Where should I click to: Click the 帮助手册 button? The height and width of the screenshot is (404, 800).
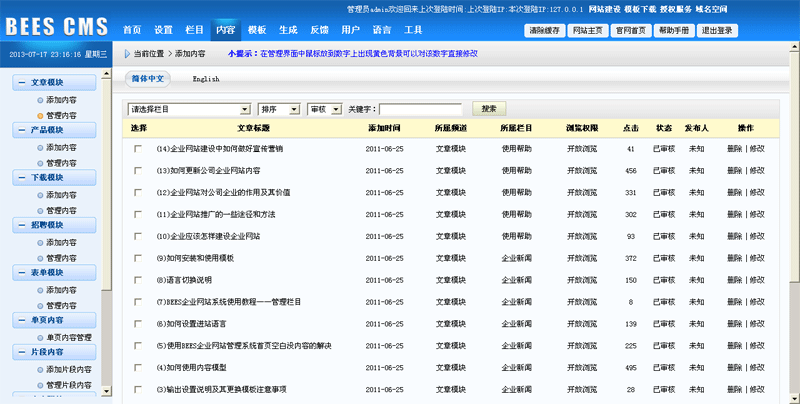click(x=674, y=31)
